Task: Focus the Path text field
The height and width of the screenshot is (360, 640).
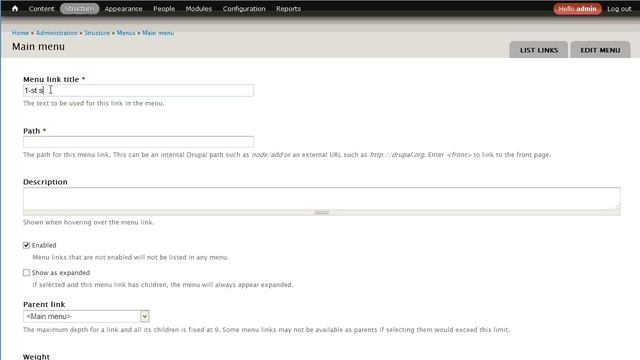Action: pyautogui.click(x=138, y=142)
